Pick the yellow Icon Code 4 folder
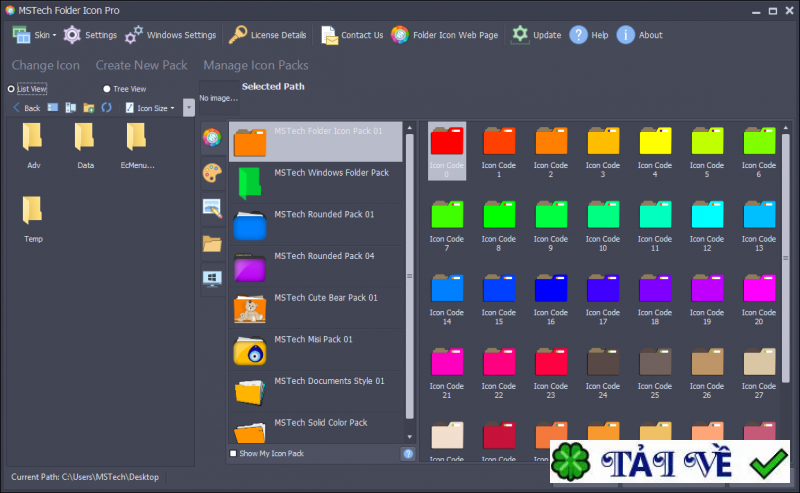Viewport: 800px width, 493px height. pyautogui.click(x=655, y=141)
